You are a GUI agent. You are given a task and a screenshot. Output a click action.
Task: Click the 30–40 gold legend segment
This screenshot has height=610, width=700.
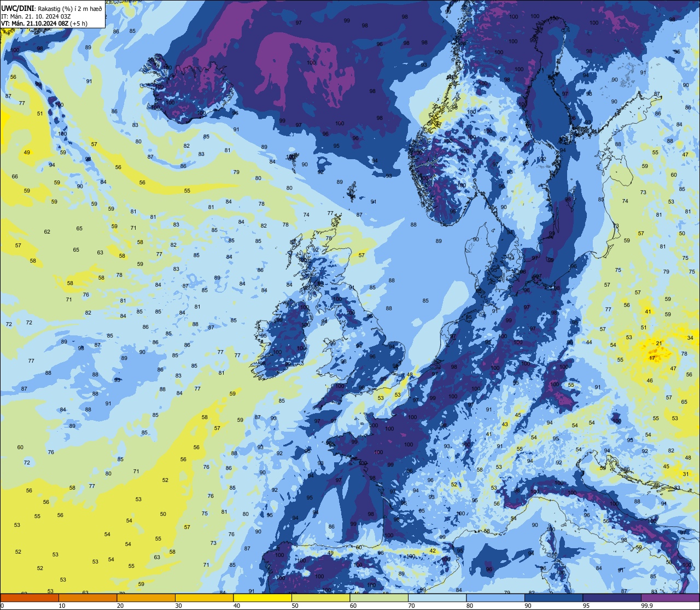pyautogui.click(x=204, y=597)
